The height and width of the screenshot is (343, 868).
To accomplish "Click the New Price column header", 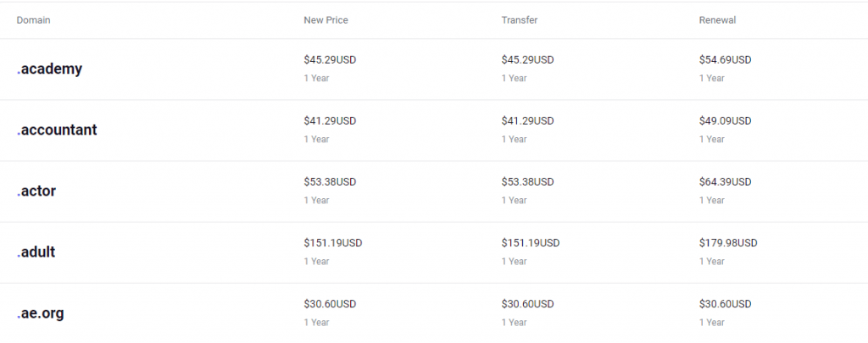I will point(325,20).
